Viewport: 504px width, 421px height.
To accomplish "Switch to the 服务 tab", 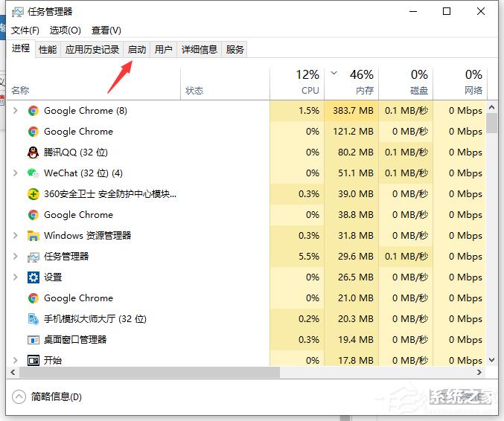I will (235, 49).
